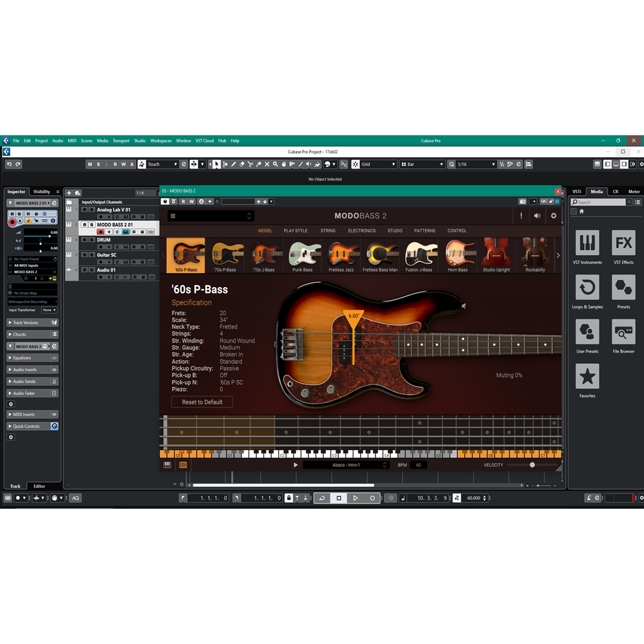Click the Media rack home icon
The width and height of the screenshot is (644, 644).
[x=582, y=211]
